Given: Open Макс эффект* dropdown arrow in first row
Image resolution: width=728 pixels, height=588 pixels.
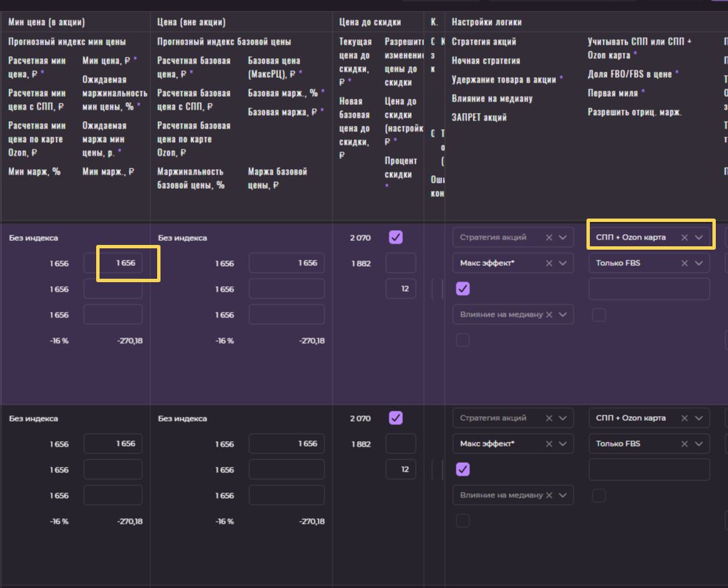Looking at the screenshot, I should click(563, 263).
